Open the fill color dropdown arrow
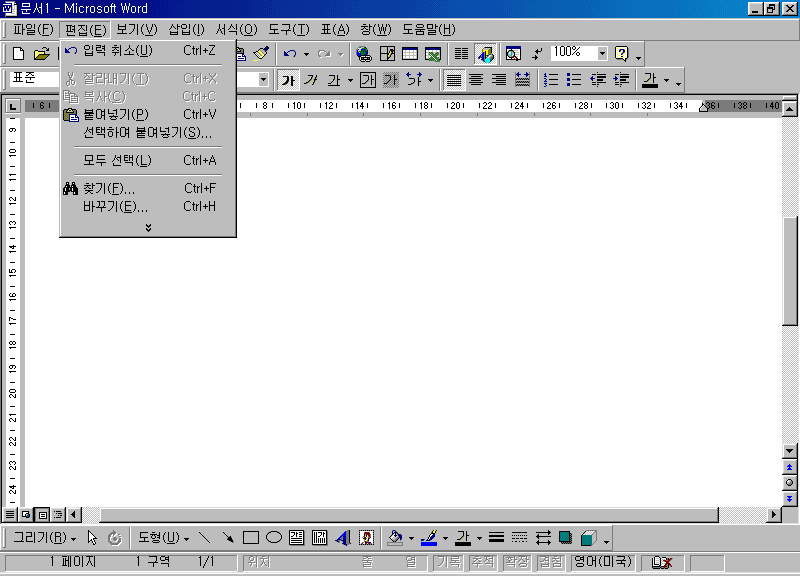The image size is (800, 576). pyautogui.click(x=411, y=538)
